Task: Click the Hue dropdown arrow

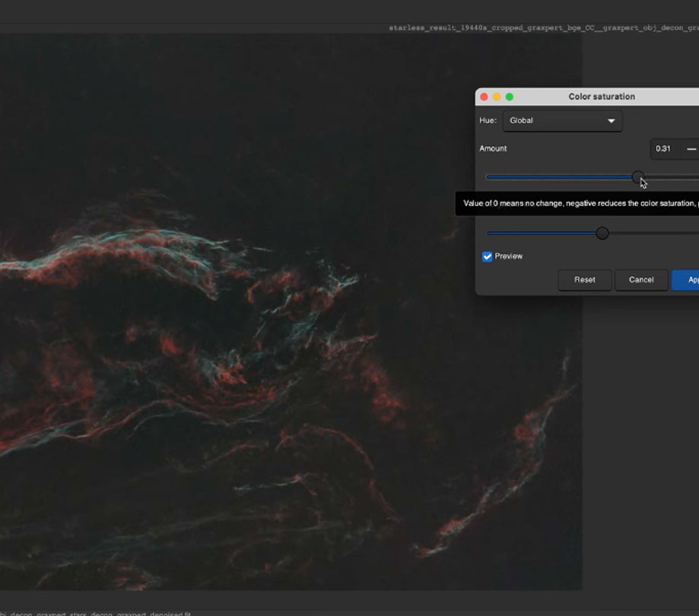Action: tap(611, 120)
